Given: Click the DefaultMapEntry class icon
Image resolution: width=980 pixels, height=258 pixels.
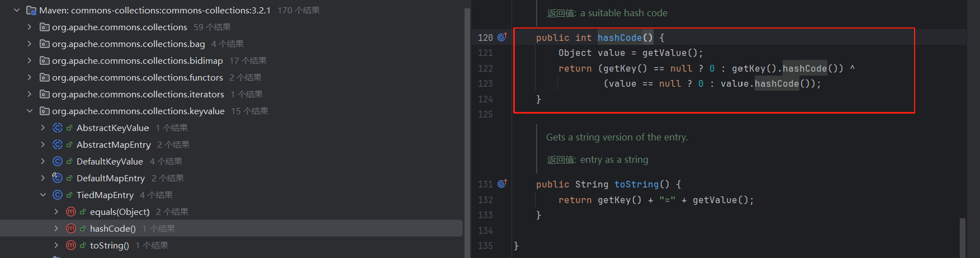Looking at the screenshot, I should pyautogui.click(x=57, y=178).
